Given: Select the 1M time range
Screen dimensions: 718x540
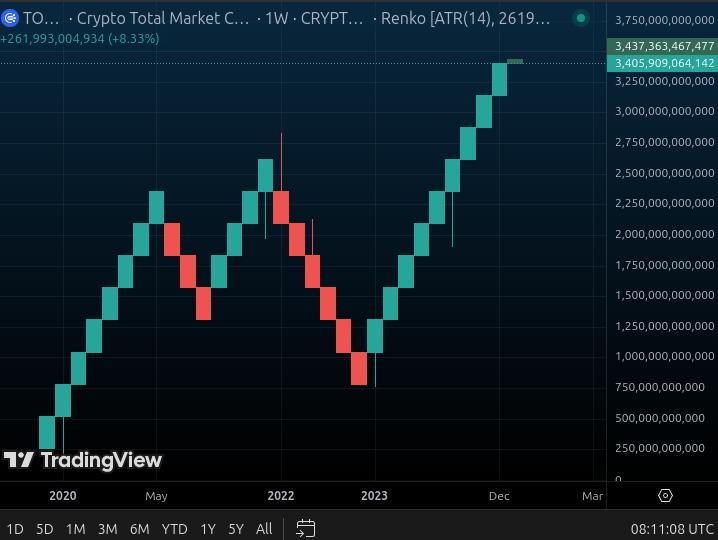Looking at the screenshot, I should 76,529.
